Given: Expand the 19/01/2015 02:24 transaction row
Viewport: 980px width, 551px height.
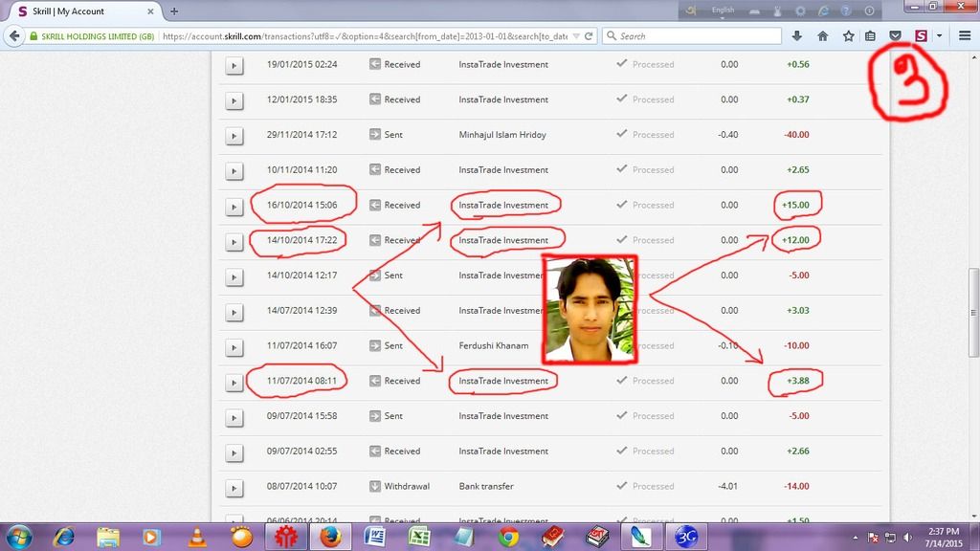Looking at the screenshot, I should coord(234,65).
